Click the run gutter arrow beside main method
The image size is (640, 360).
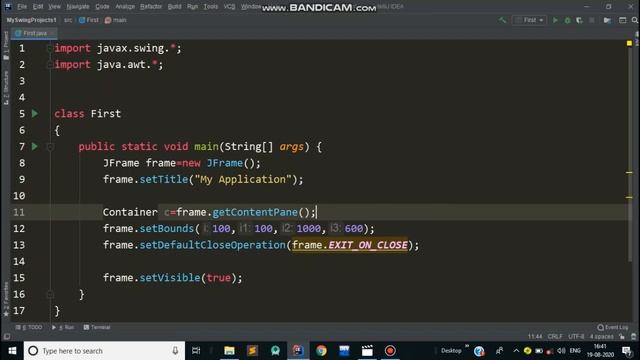(x=35, y=146)
